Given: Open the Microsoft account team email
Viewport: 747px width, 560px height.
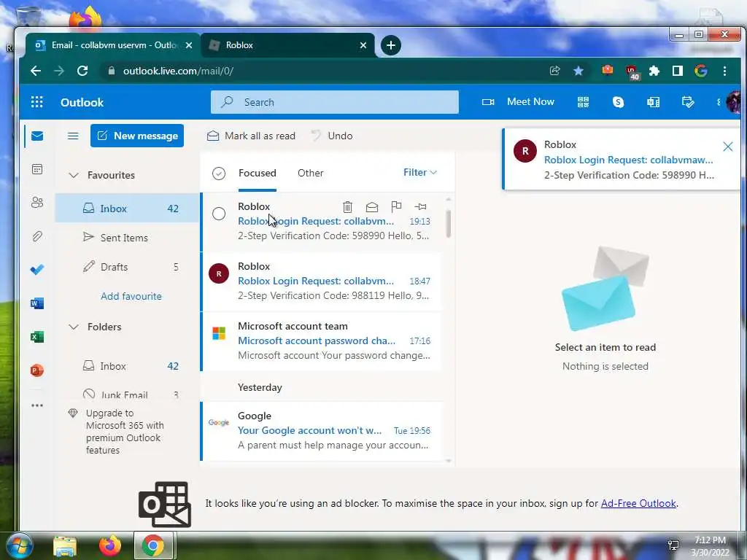Looking at the screenshot, I should [x=322, y=341].
